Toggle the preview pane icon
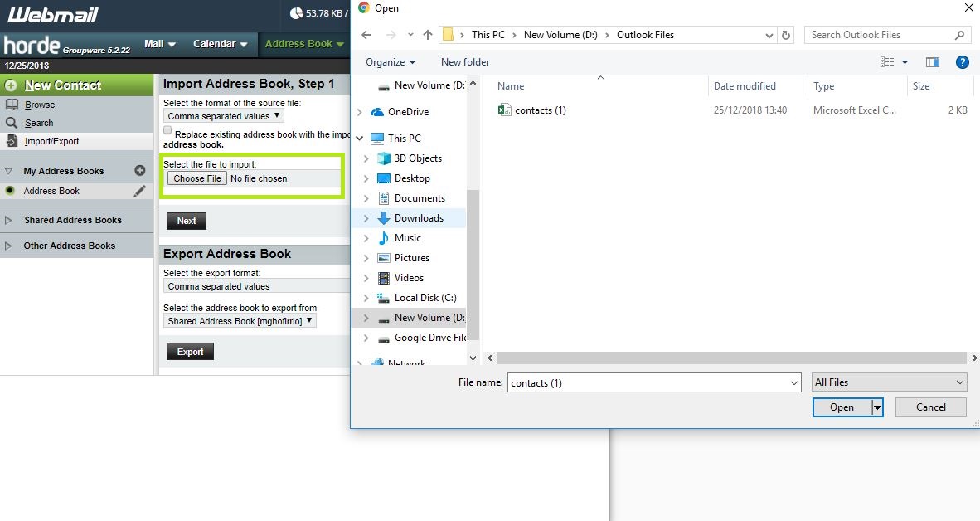 [933, 62]
